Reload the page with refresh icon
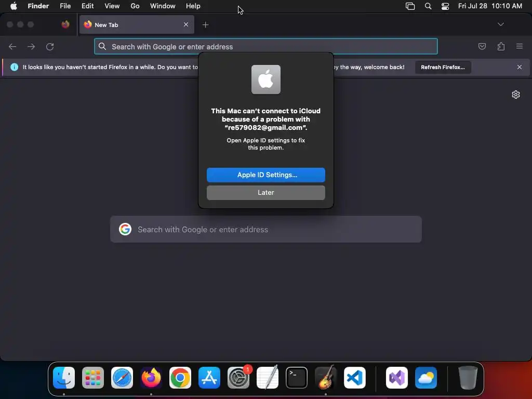The width and height of the screenshot is (532, 399). tap(50, 46)
